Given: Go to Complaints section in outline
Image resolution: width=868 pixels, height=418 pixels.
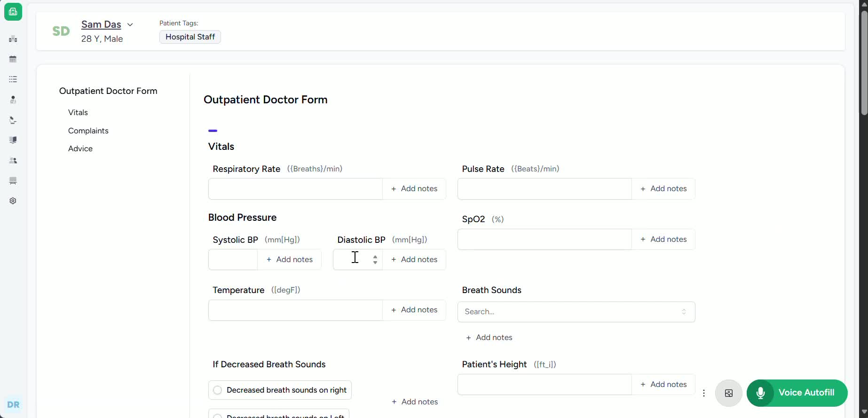Looking at the screenshot, I should (x=88, y=131).
